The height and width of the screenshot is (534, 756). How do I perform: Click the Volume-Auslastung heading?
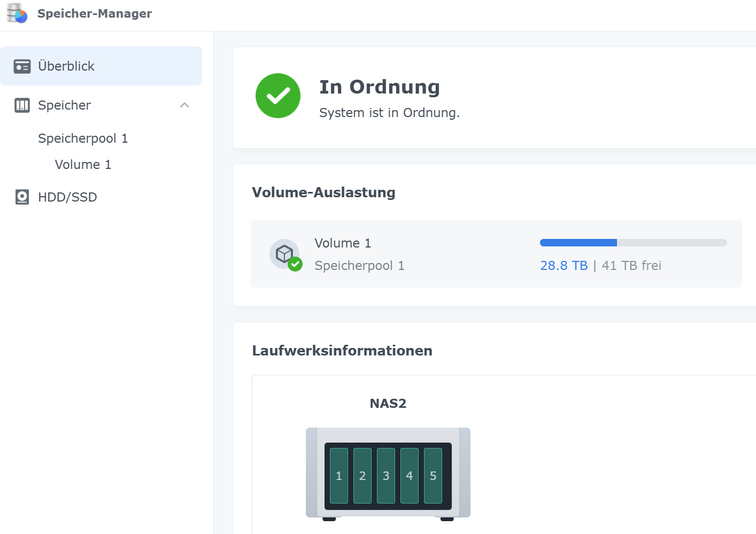(x=323, y=192)
